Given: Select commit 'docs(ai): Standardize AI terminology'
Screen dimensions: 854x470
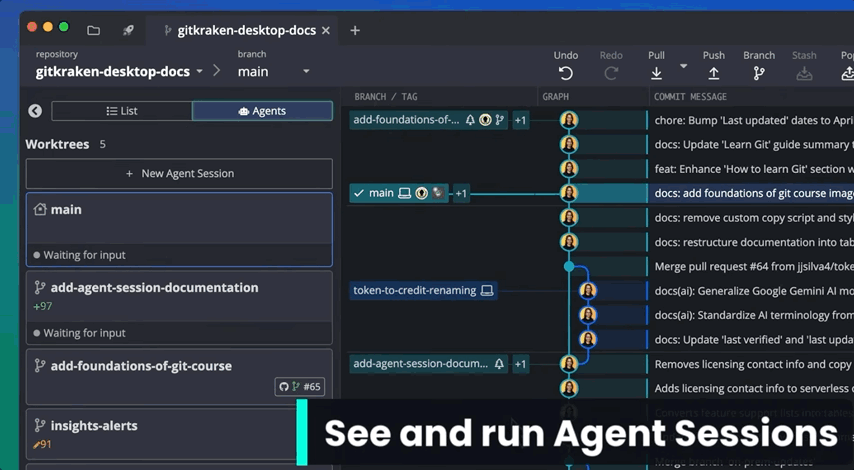Looking at the screenshot, I should click(x=752, y=315).
